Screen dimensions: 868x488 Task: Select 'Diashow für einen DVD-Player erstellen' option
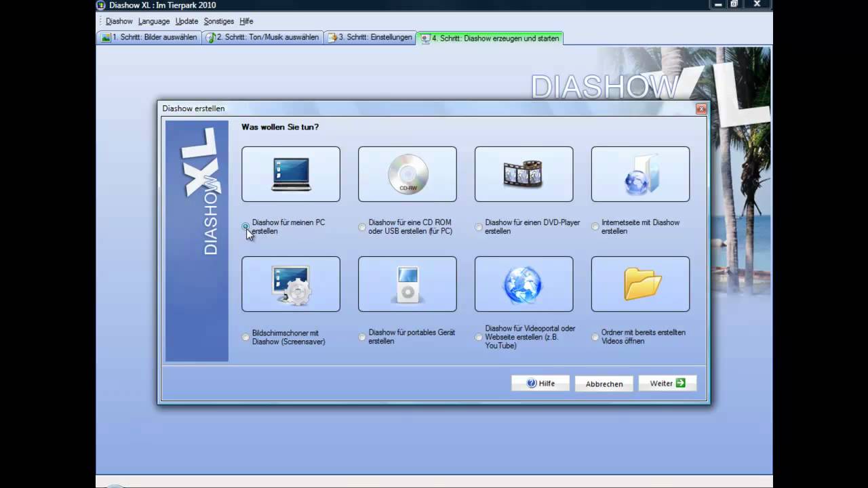479,227
